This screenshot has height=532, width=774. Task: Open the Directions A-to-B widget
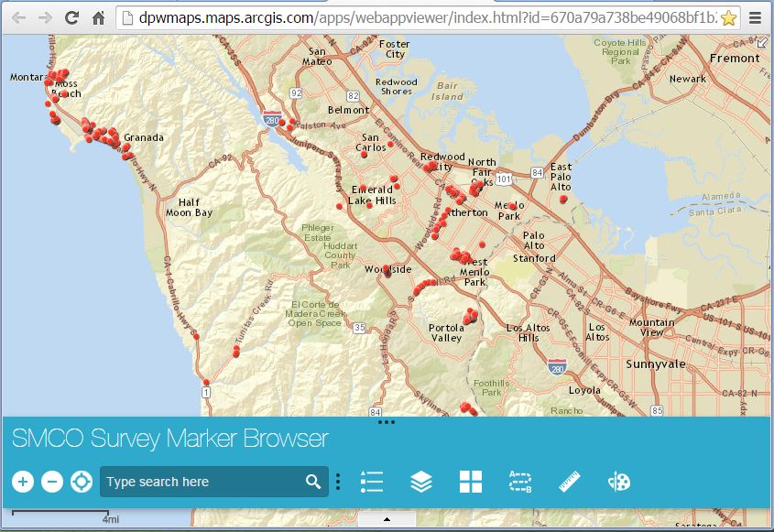[520, 481]
